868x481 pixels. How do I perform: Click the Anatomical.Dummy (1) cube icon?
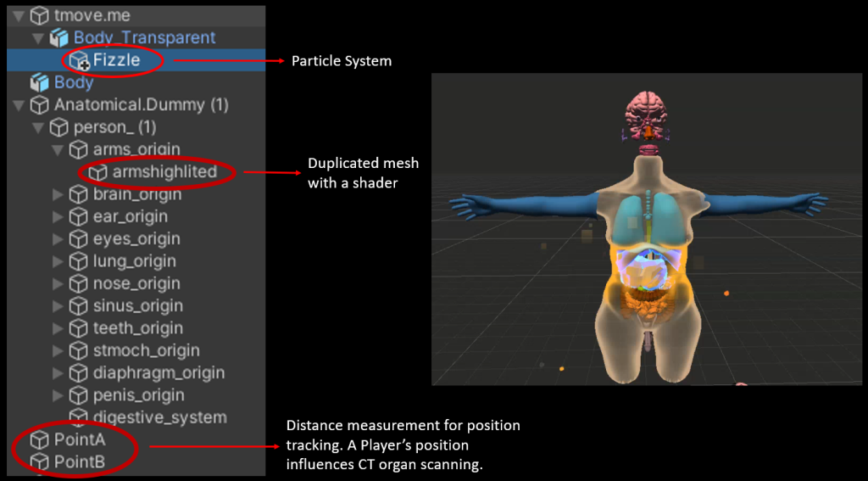pos(39,104)
